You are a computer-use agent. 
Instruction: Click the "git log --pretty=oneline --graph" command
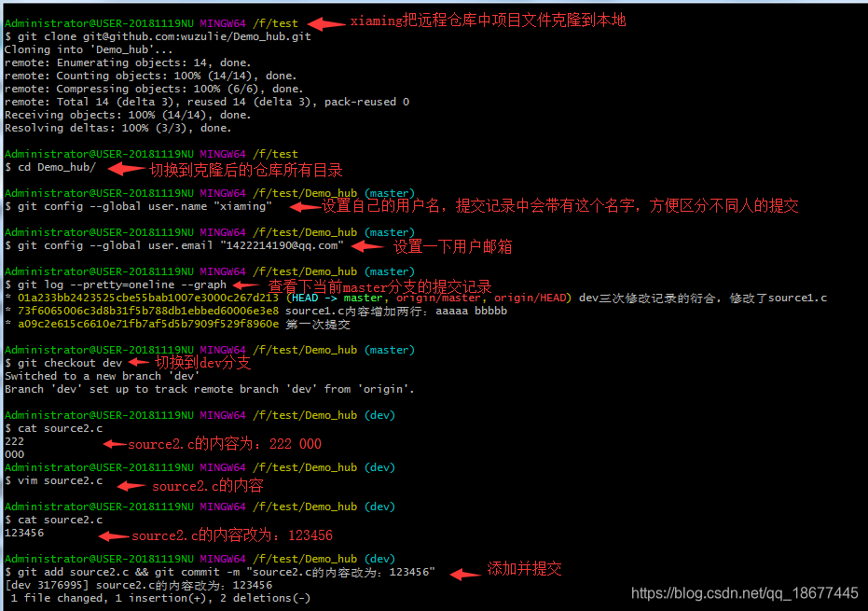(116, 285)
